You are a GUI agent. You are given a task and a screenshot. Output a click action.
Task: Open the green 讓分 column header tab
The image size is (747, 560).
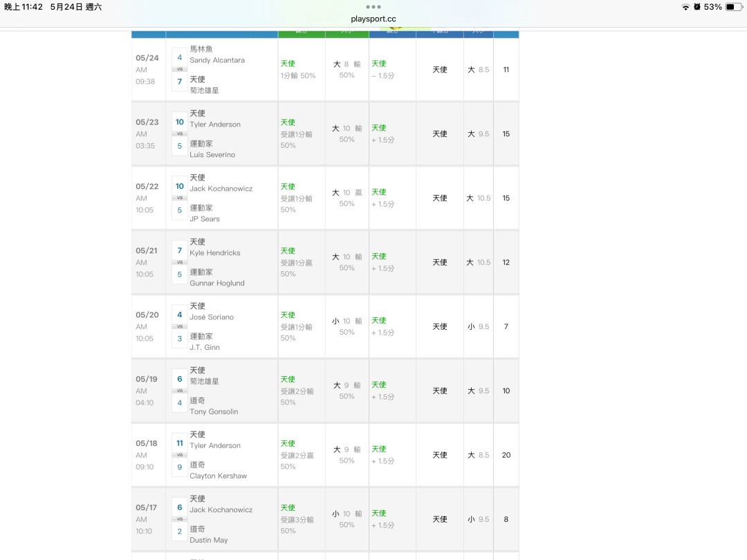[301, 33]
